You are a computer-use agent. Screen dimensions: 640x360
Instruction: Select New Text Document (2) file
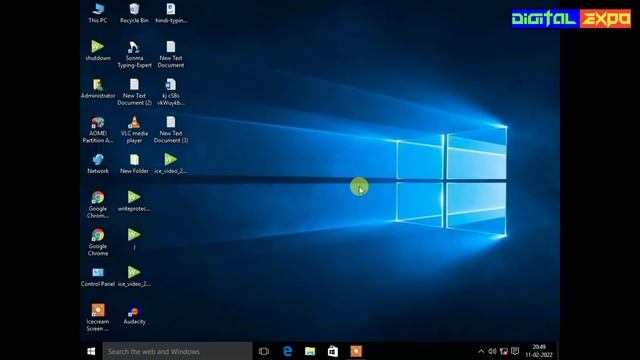click(134, 92)
